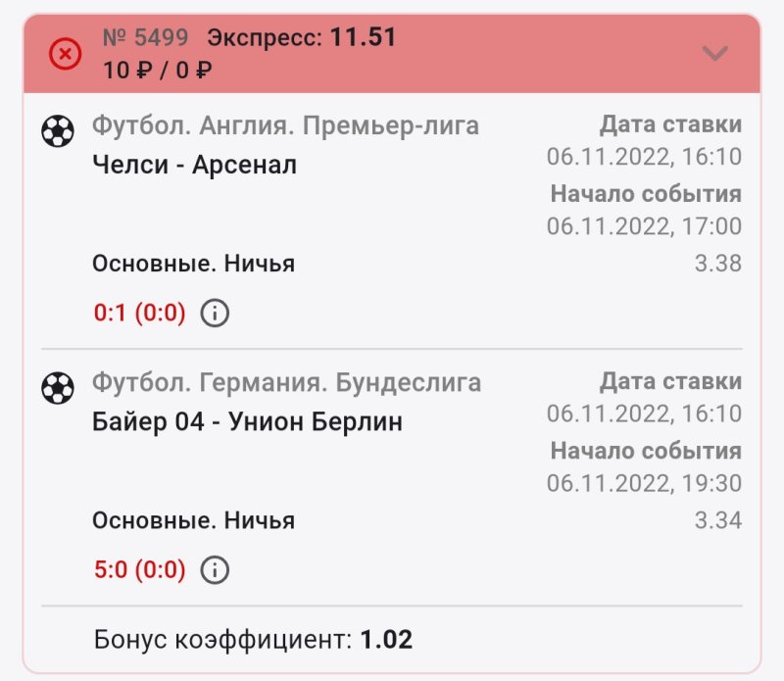Viewport: 784px width, 681px height.
Task: Open info icon beside 5:0 score
Action: click(x=215, y=569)
